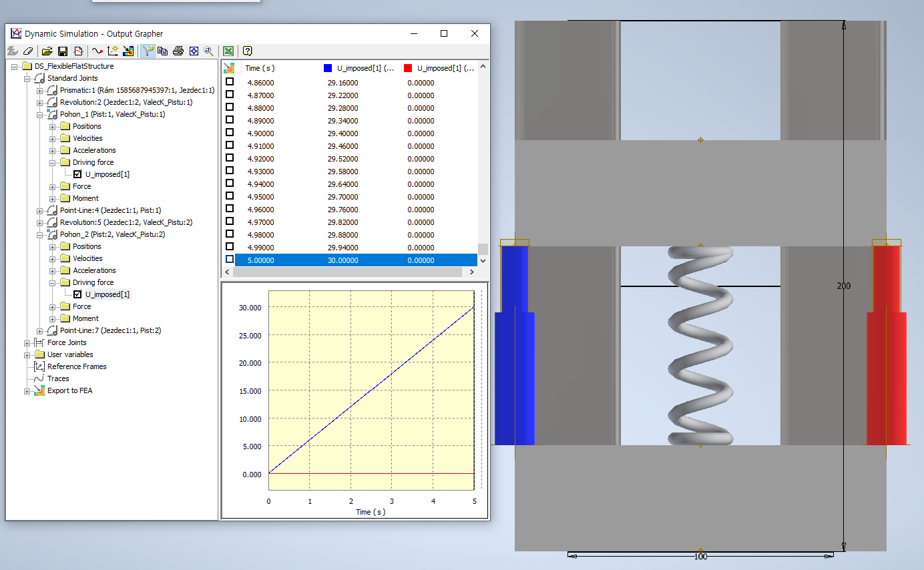The height and width of the screenshot is (570, 924).
Task: Click the Prismatic:1 joint icon
Action: click(52, 90)
